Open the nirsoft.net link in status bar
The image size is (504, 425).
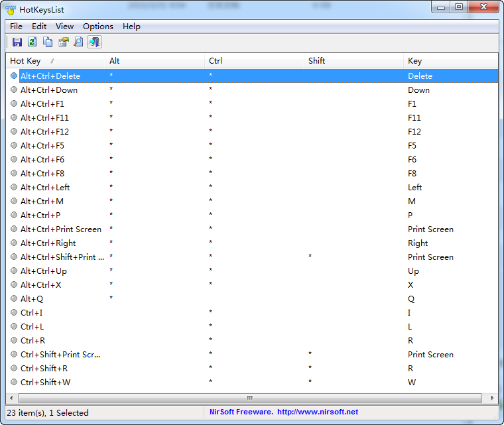pyautogui.click(x=317, y=412)
